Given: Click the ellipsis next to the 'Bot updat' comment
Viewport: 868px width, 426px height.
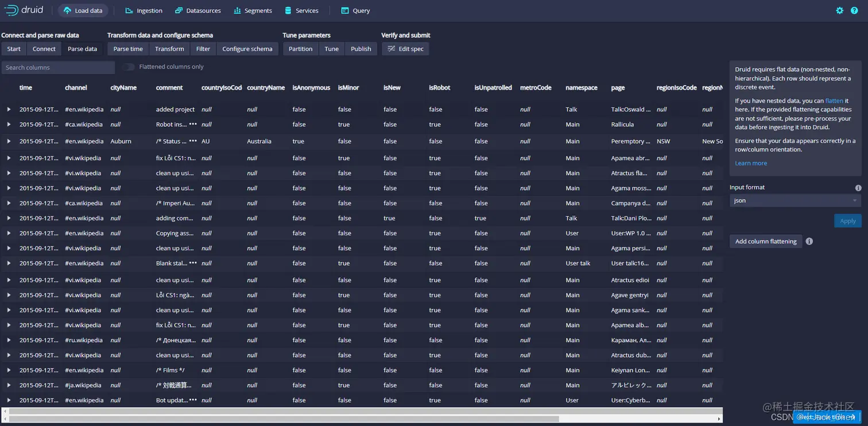Looking at the screenshot, I should 193,400.
